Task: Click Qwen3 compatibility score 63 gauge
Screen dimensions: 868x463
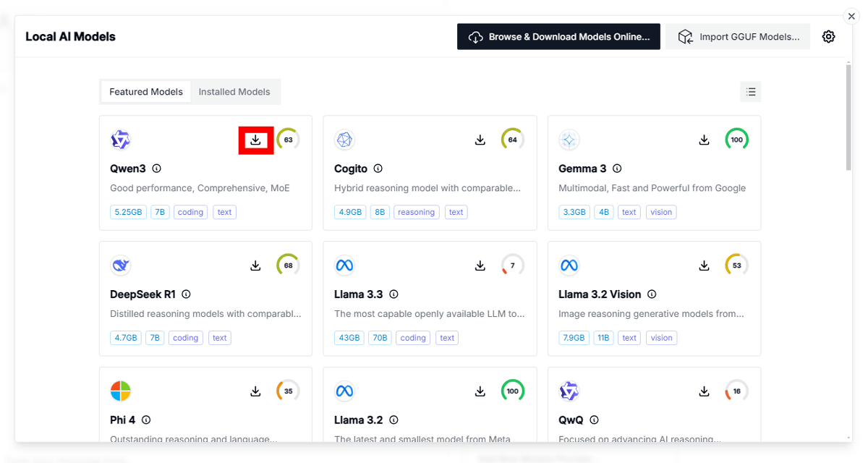Action: pos(288,140)
